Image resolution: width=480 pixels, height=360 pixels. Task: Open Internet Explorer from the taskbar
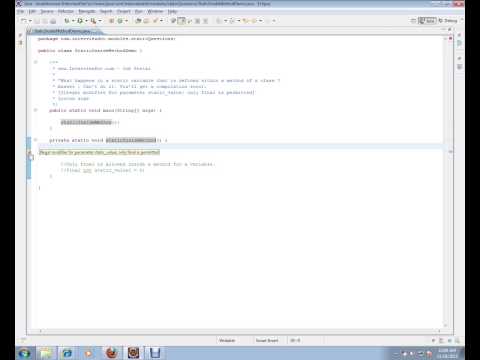click(67, 353)
